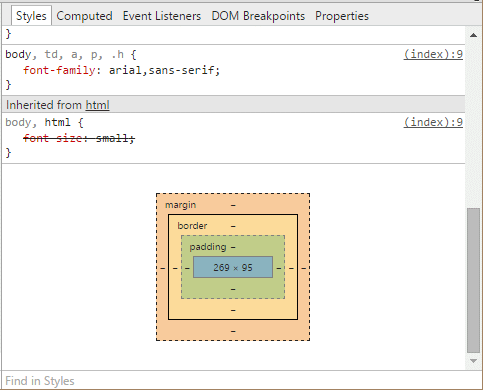483x390 pixels.
Task: Switch to the DOM Breakpoints tab
Action: point(258,16)
